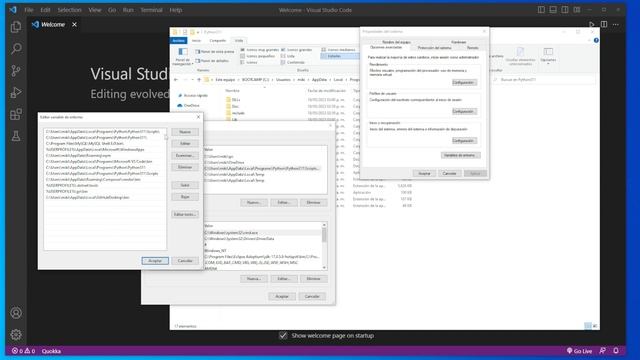Click the system variables list scroll-down arrow

click(324, 267)
